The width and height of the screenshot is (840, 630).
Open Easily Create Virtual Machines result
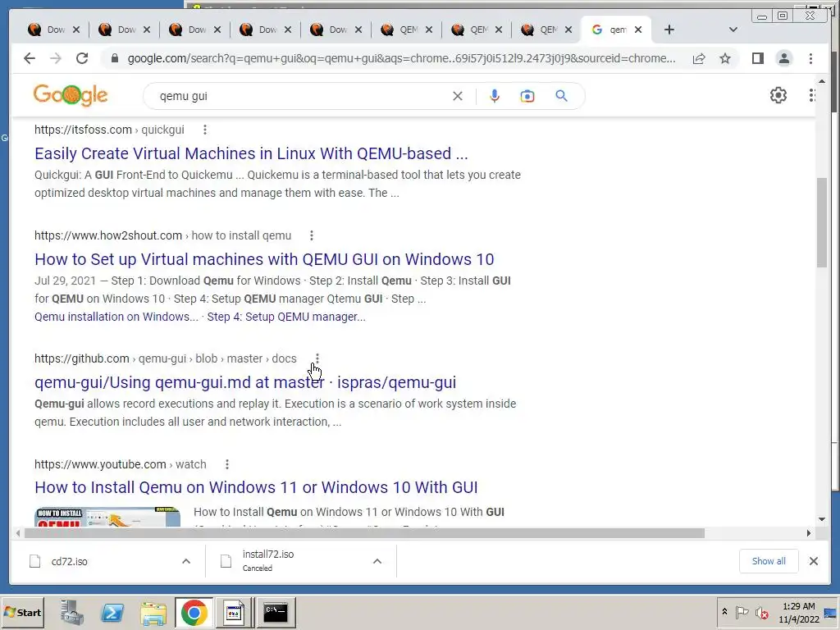[x=251, y=153]
